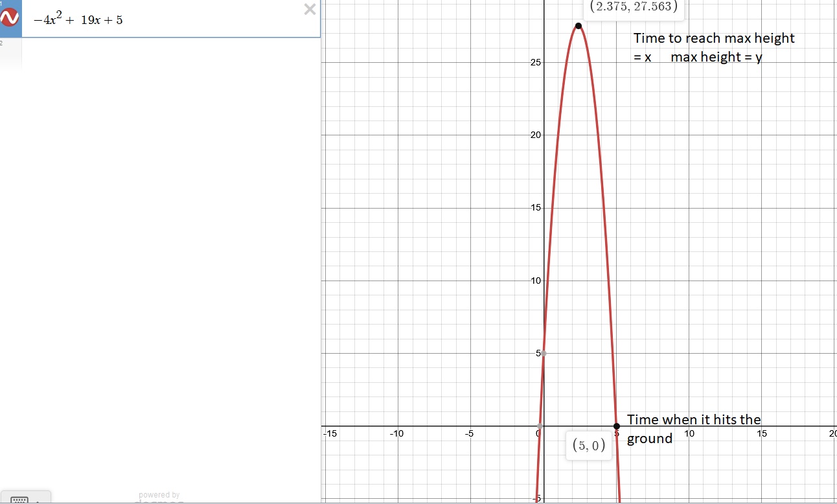Click the x-axis label -15
837x504 pixels.
tap(330, 434)
